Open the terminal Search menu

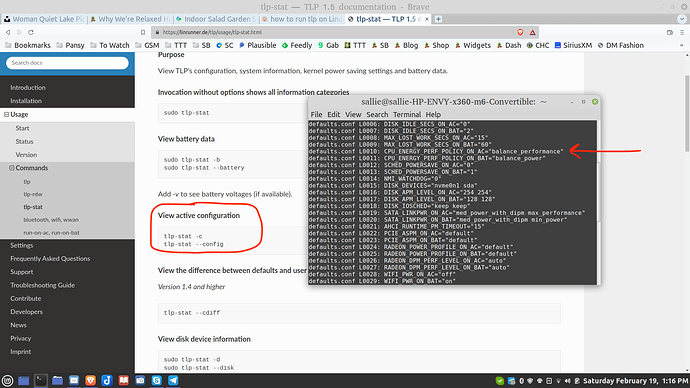click(377, 114)
